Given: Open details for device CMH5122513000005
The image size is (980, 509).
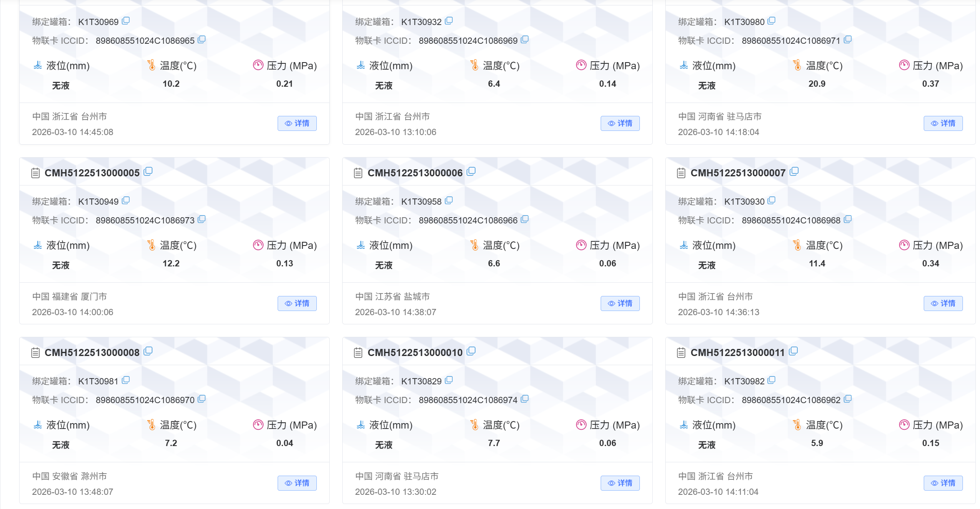Looking at the screenshot, I should click(297, 303).
